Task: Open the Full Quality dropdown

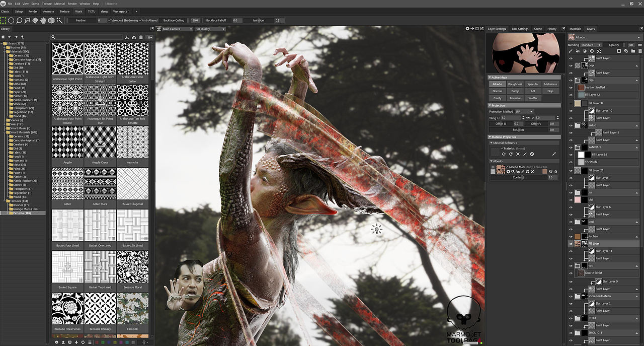Action: [x=210, y=29]
